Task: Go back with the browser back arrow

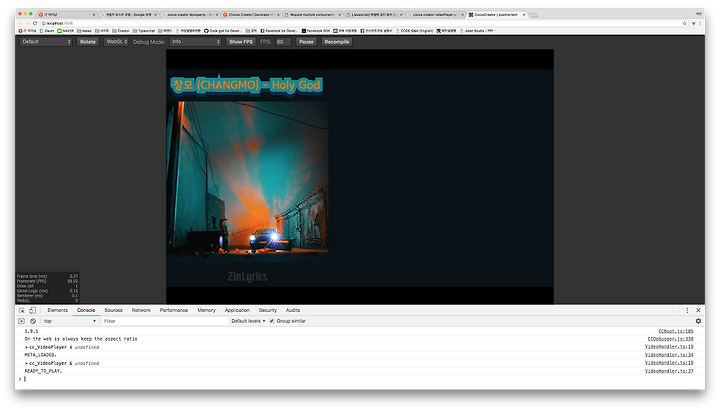Action: tap(20, 23)
